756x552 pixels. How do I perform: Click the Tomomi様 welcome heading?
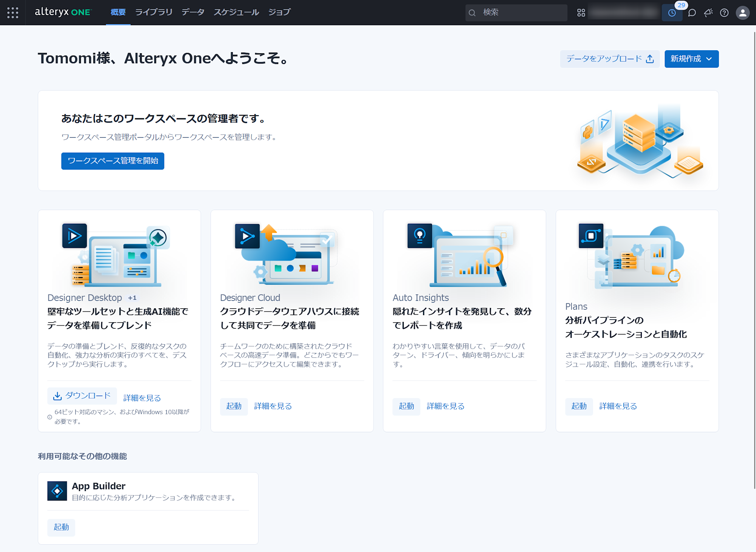164,59
